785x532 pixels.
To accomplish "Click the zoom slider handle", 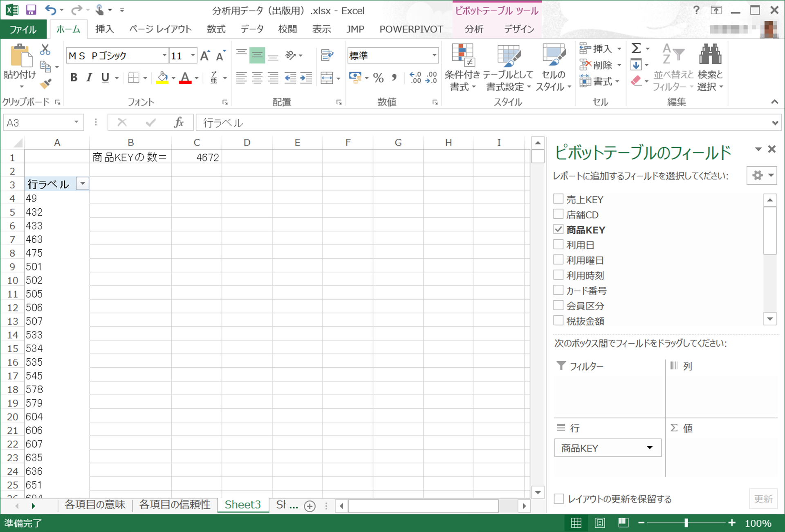I will (686, 523).
